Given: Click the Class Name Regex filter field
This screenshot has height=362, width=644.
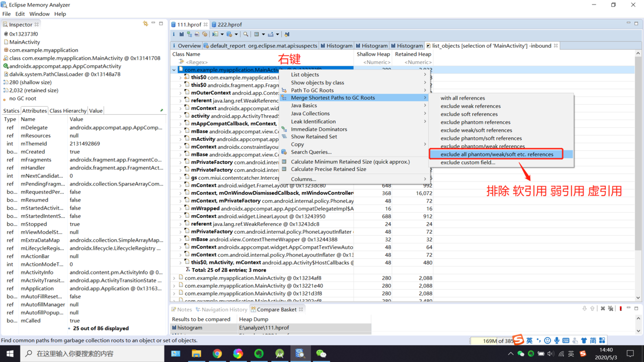Looking at the screenshot, I should [262, 62].
